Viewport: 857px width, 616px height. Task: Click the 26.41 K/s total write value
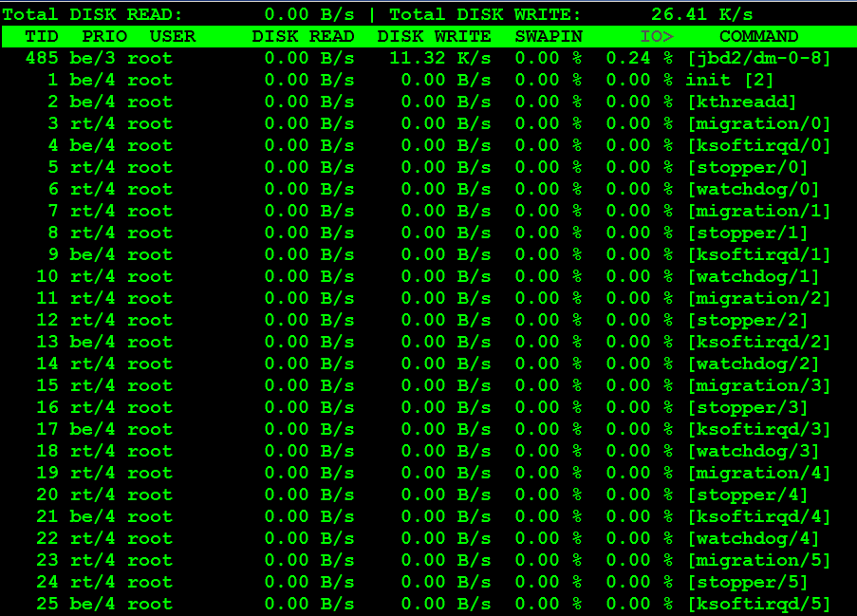click(702, 14)
